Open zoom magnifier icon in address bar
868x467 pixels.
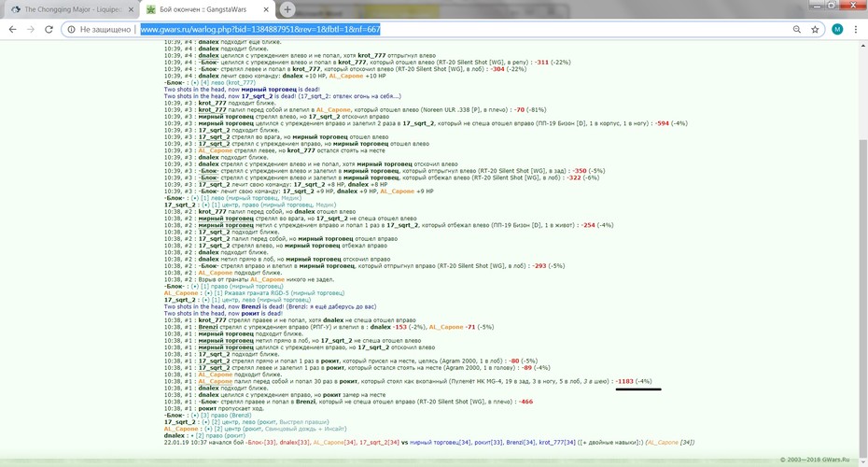[796, 29]
